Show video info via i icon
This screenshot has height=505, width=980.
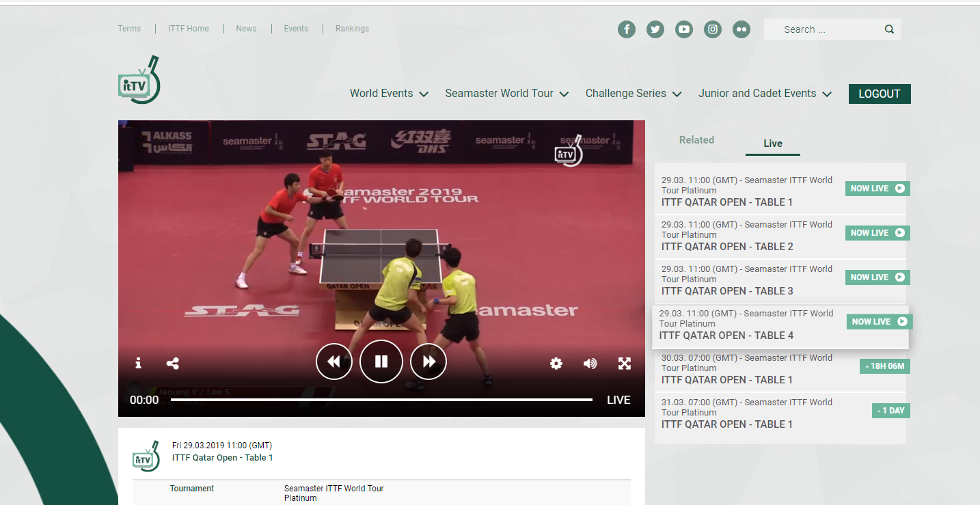coord(138,363)
